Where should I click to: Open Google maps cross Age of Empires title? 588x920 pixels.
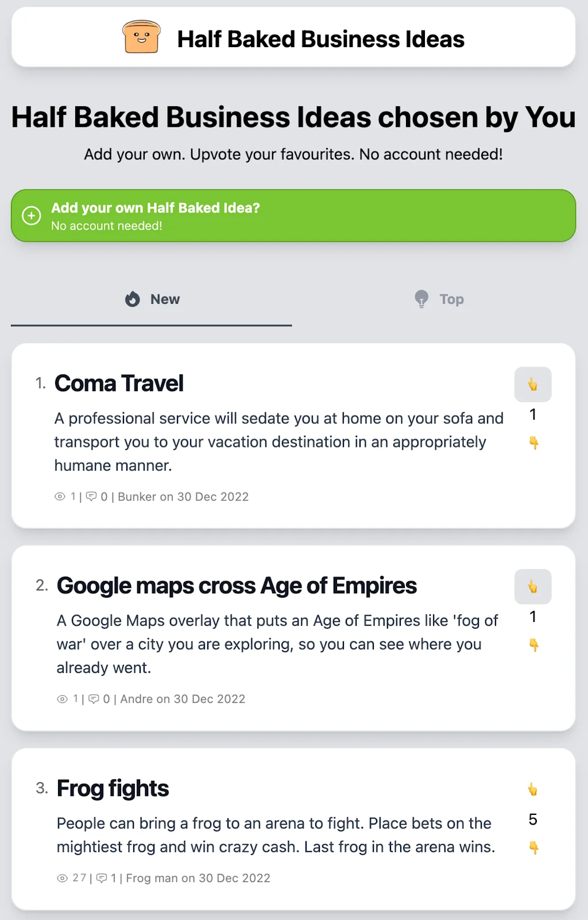click(237, 586)
